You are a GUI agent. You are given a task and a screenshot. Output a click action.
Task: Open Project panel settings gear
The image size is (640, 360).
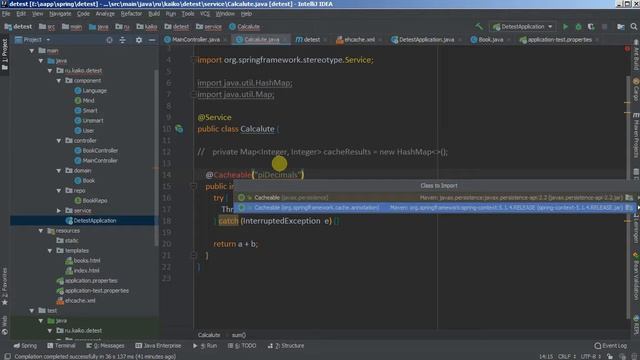[x=139, y=40]
